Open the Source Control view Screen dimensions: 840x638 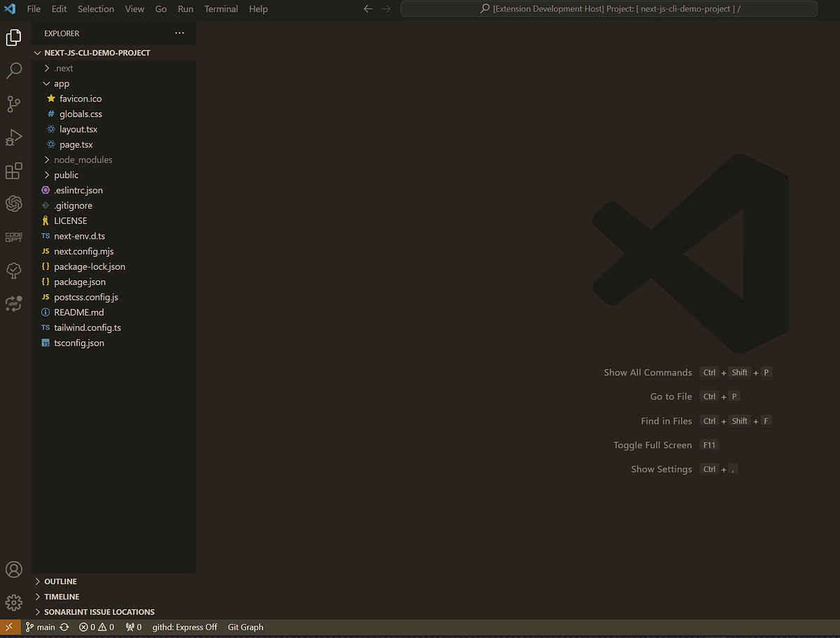14,104
